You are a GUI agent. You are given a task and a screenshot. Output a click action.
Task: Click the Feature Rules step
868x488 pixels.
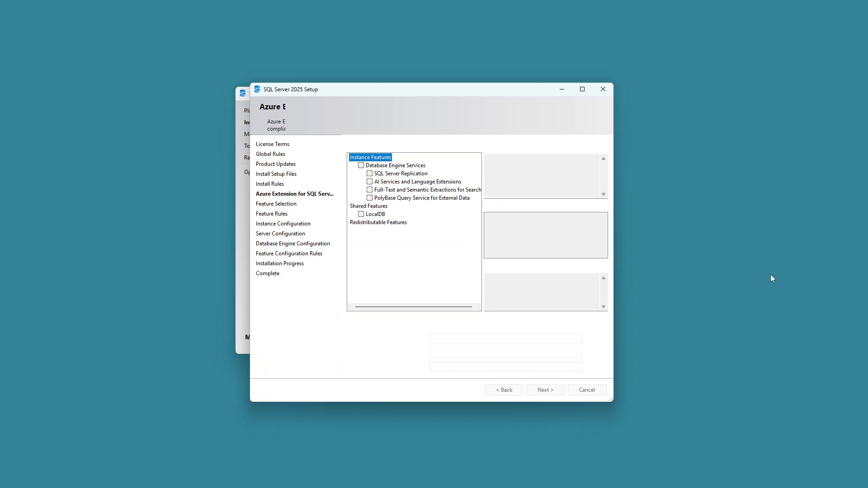272,214
